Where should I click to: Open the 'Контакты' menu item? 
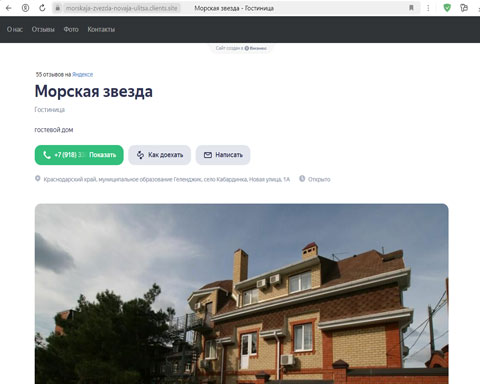tap(101, 29)
